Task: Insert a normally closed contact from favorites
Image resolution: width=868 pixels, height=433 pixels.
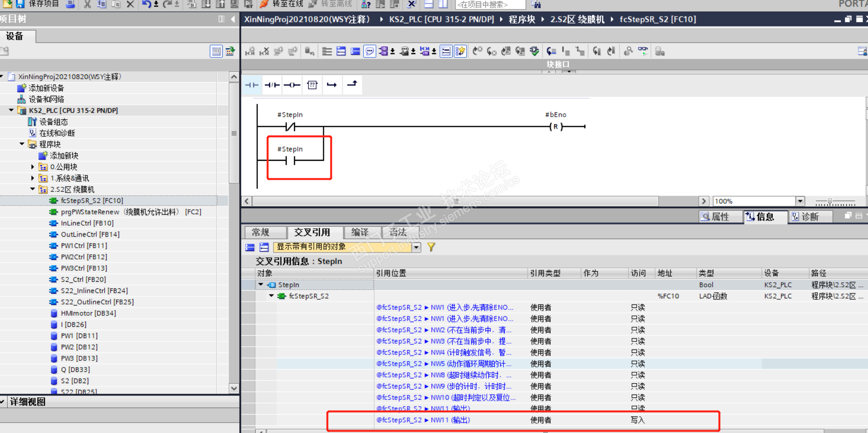Action: [x=272, y=85]
